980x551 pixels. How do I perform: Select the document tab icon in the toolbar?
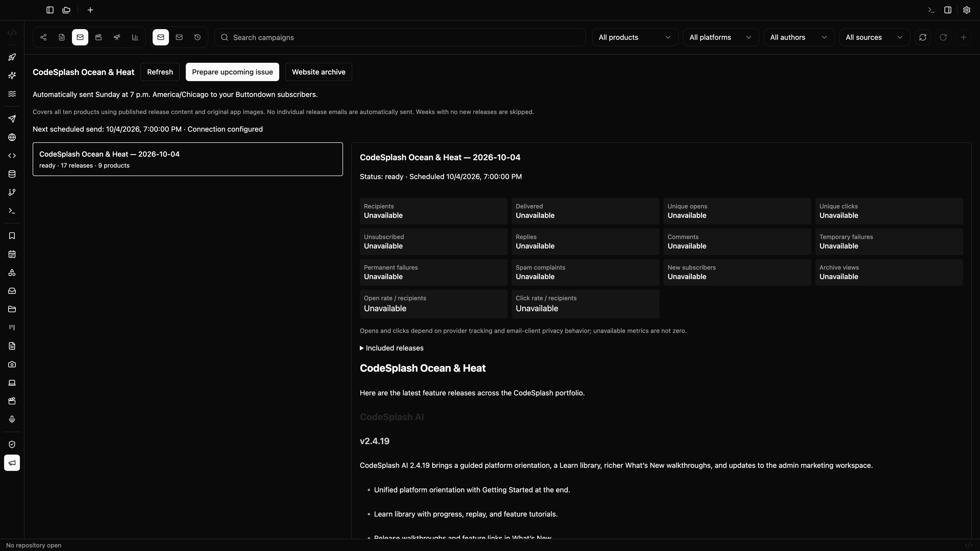coord(62,37)
